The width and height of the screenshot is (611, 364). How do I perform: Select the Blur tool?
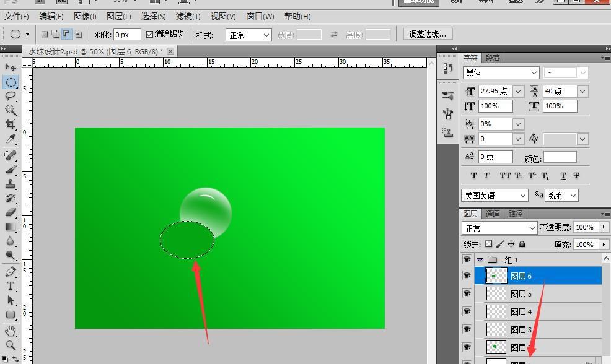(x=11, y=241)
